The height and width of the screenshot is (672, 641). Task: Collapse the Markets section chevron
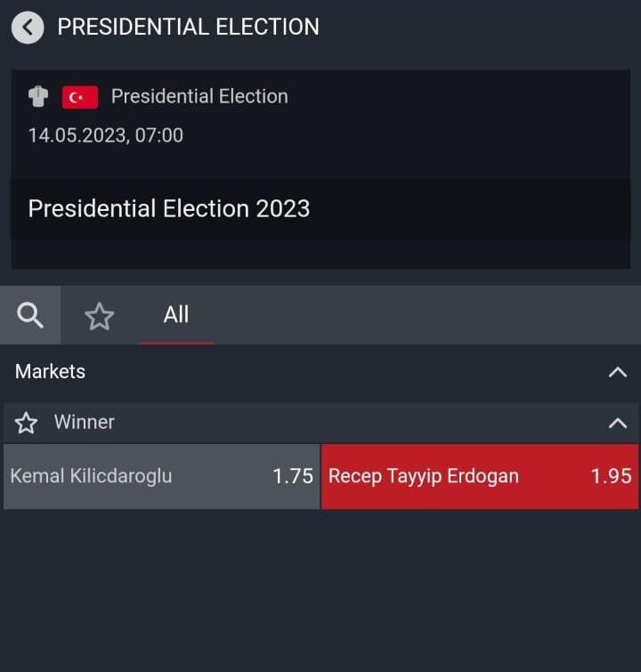tap(617, 372)
